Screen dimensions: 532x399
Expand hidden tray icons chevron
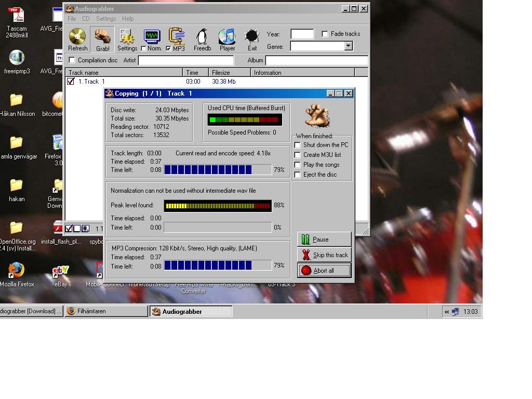(x=446, y=312)
